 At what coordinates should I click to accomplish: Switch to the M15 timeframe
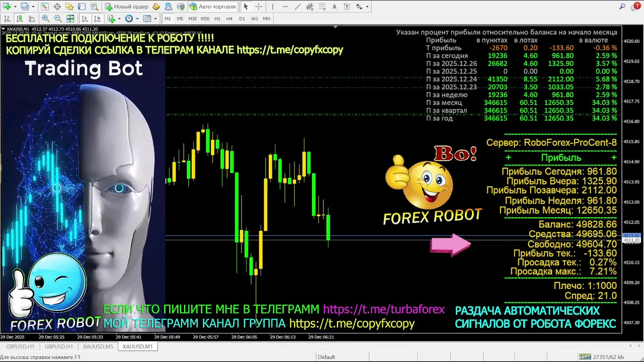pos(193,19)
